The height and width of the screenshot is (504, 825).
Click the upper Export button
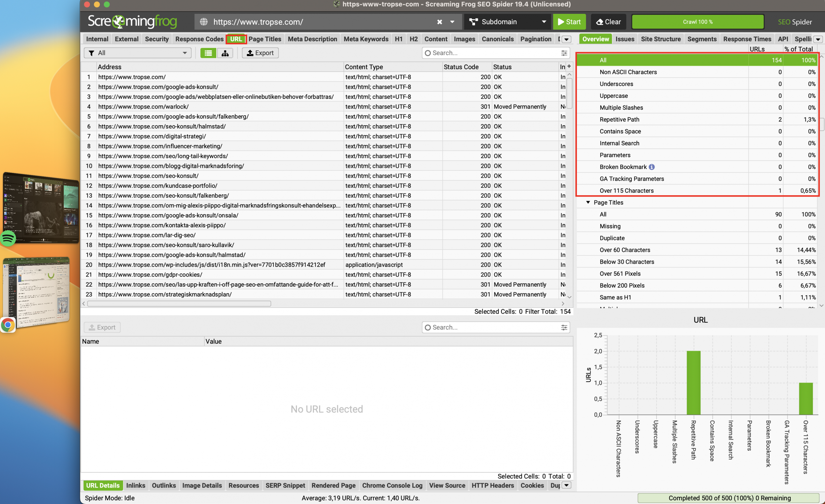click(x=260, y=53)
